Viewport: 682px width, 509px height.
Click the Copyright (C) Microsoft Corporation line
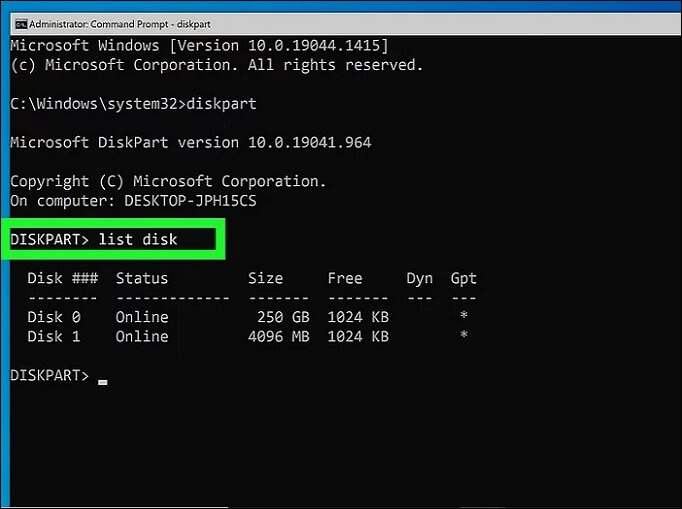coord(168,181)
